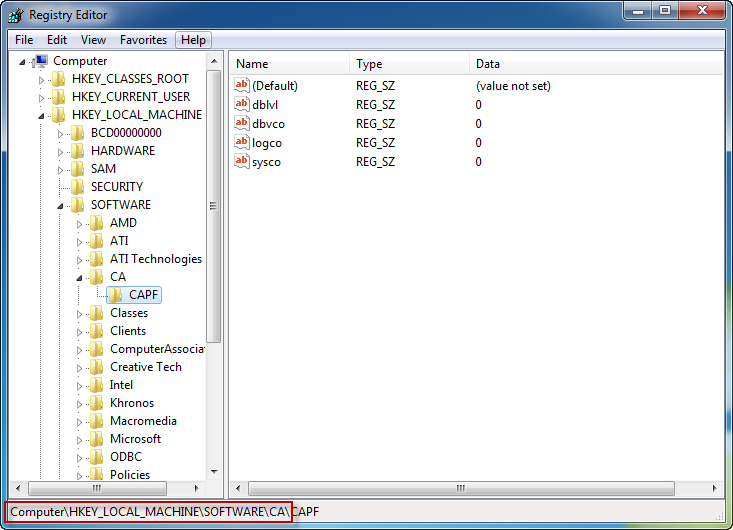Image resolution: width=733 pixels, height=530 pixels.
Task: Click '(value not set)' data cell
Action: pos(513,86)
